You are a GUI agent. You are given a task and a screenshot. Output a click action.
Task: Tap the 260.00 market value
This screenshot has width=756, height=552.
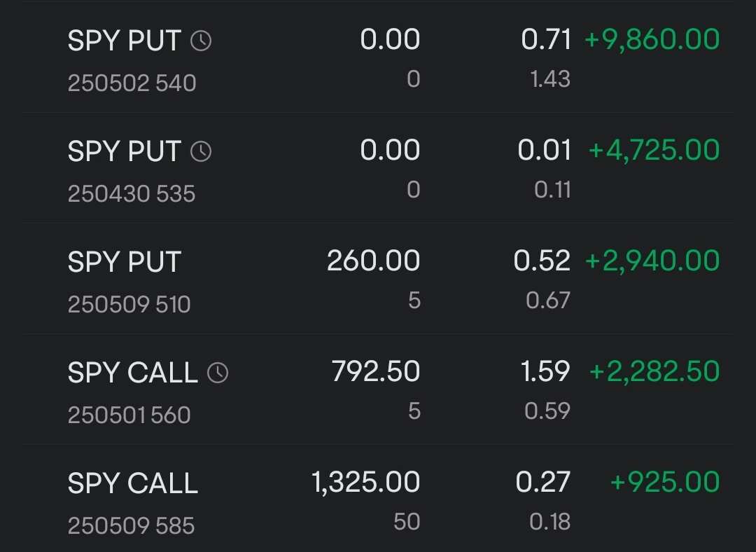click(x=373, y=261)
